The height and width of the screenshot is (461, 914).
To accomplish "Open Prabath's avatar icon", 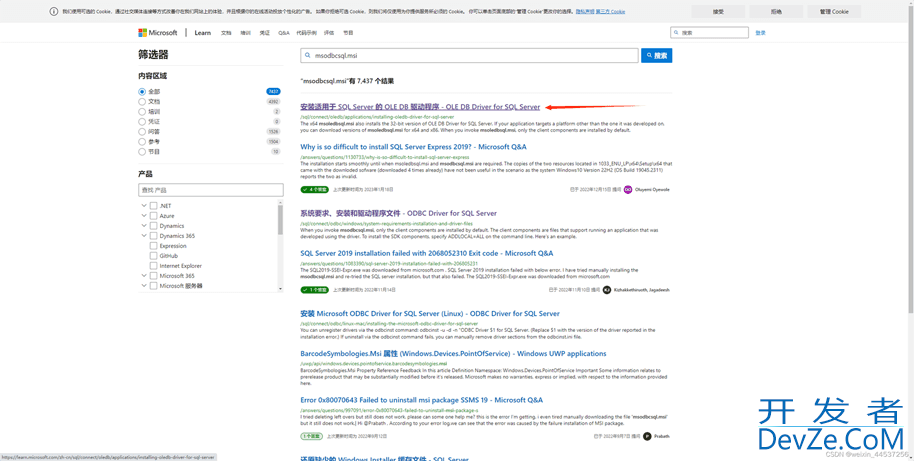I will point(647,436).
